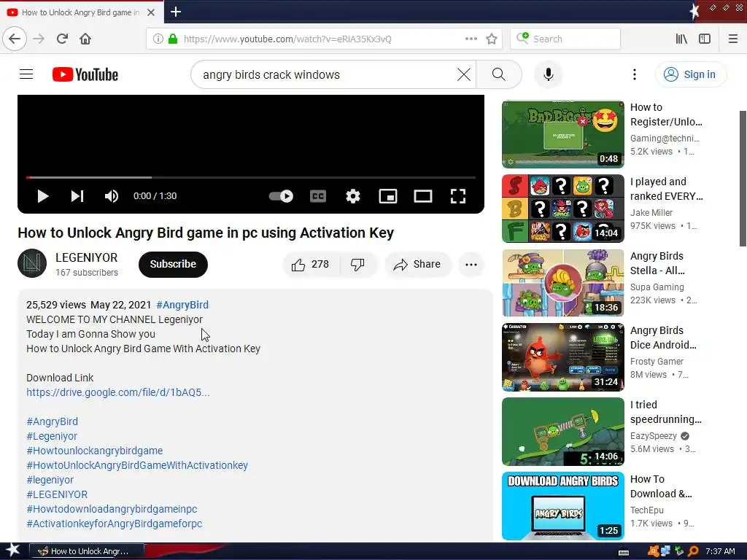Toggle closed captions

[x=318, y=195]
